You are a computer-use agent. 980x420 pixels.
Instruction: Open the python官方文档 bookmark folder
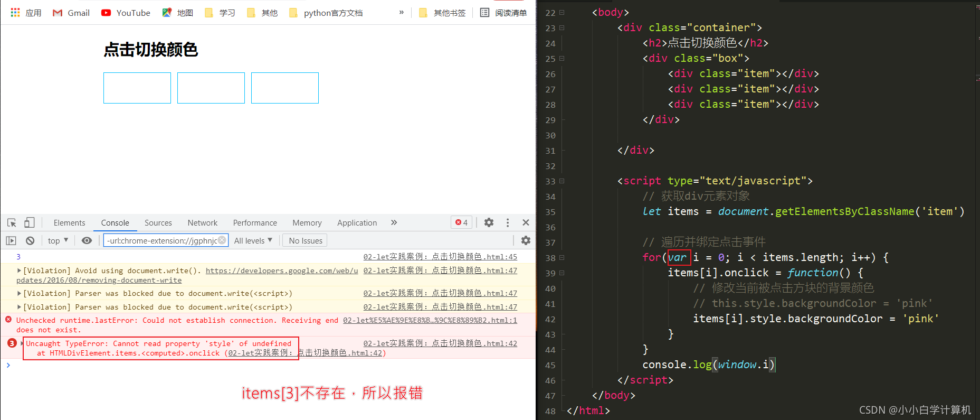(x=326, y=13)
